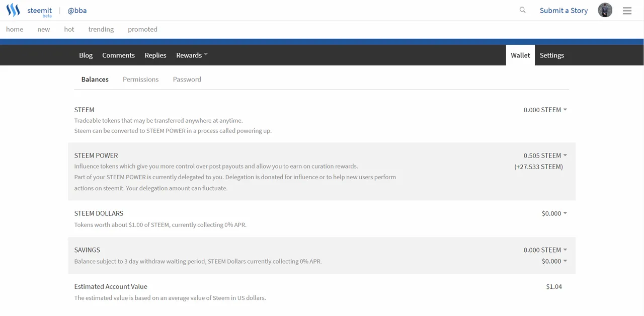Open the trending posts feed

pyautogui.click(x=101, y=29)
